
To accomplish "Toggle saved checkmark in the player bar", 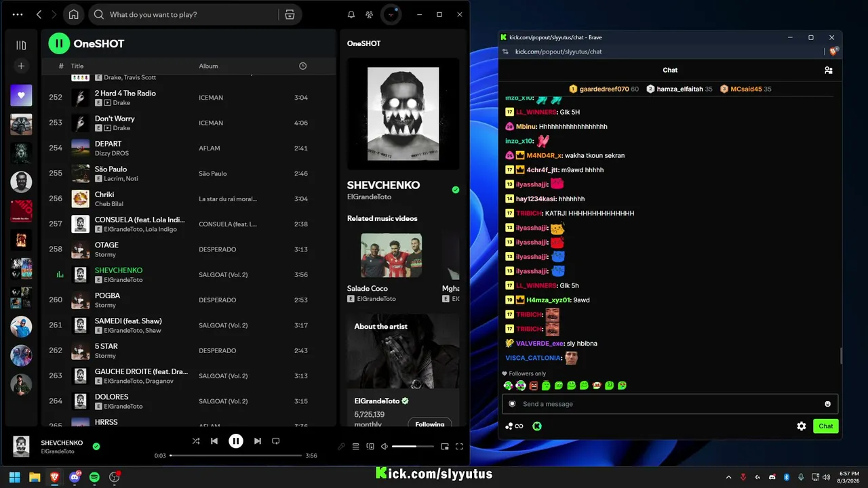I will tap(96, 446).
